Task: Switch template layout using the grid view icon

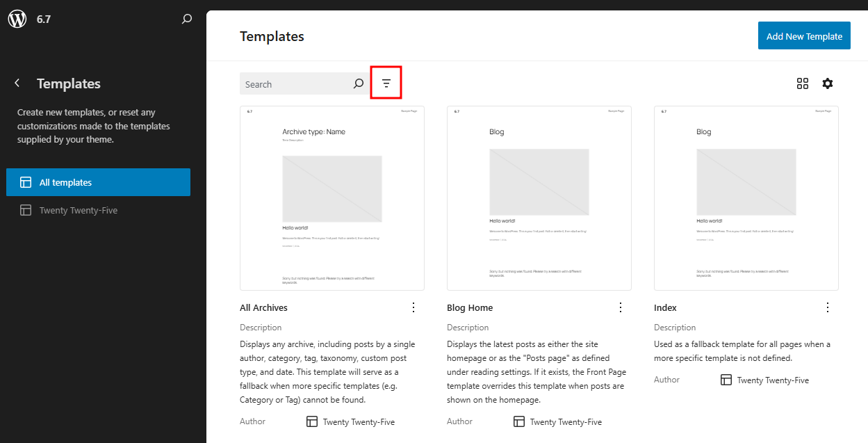Action: [803, 83]
